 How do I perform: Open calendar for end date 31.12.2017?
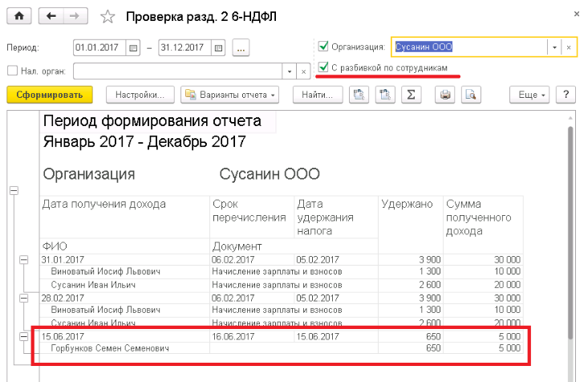click(218, 48)
